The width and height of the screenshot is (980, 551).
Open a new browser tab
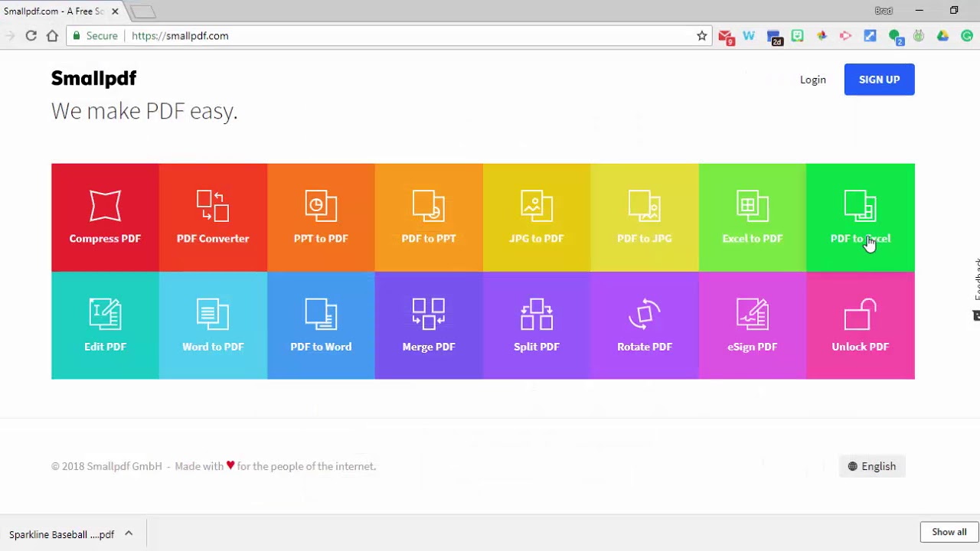[143, 11]
